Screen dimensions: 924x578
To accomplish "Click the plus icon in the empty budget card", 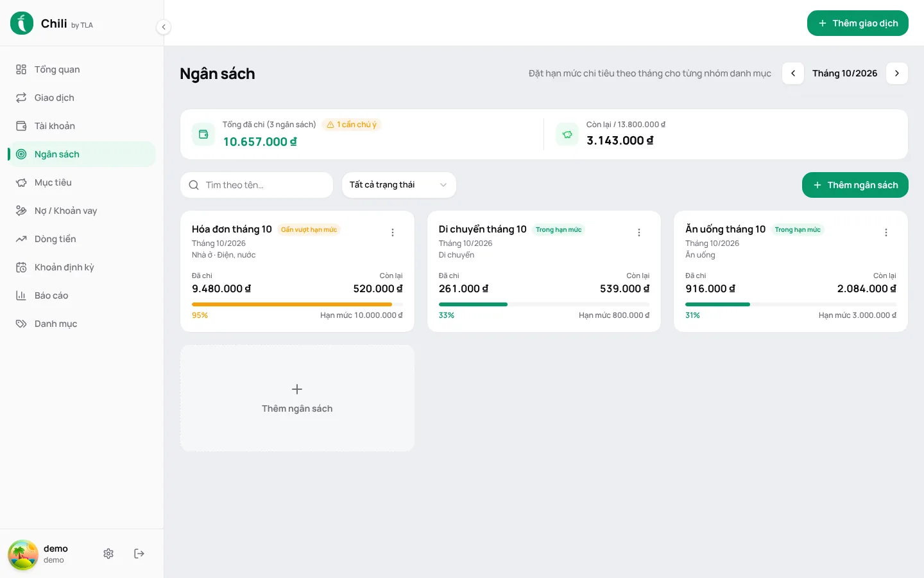I will tap(297, 389).
